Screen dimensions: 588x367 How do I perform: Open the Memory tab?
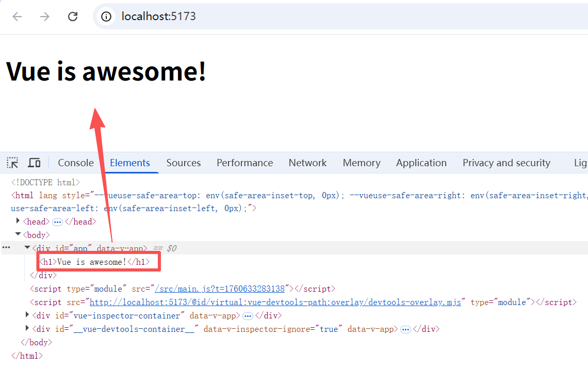362,163
